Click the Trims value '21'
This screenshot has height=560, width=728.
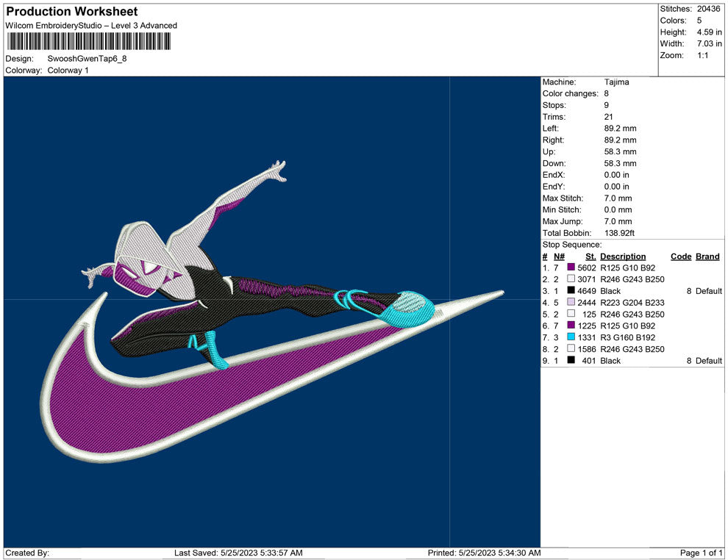point(609,117)
